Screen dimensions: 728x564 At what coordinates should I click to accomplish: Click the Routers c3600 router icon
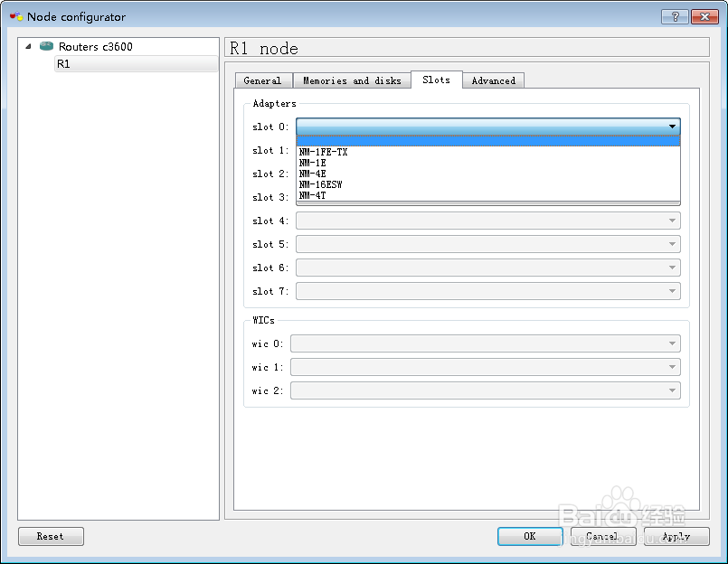click(46, 46)
